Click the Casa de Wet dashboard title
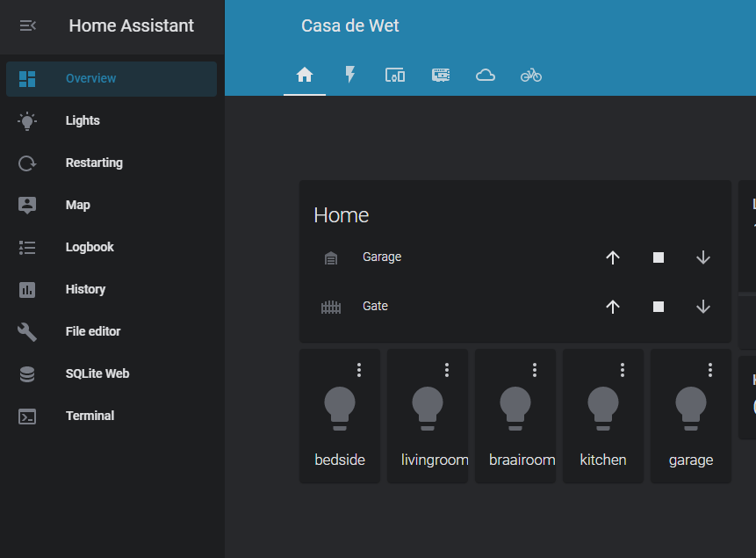This screenshot has width=756, height=558. (350, 25)
